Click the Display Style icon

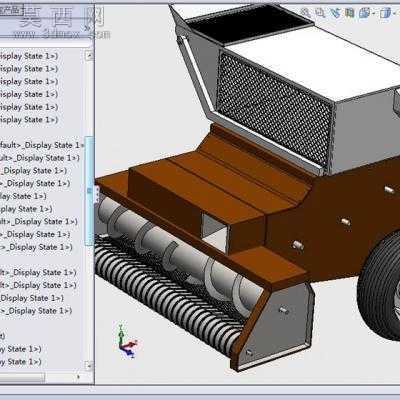coord(385,13)
